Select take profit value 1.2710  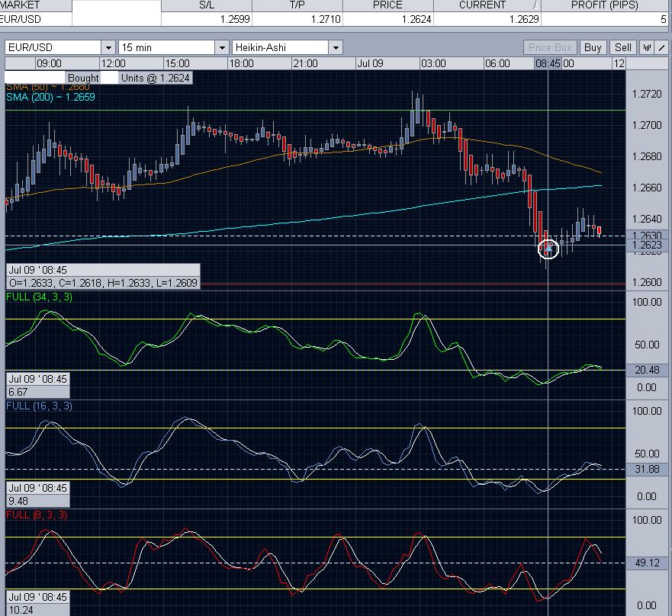[x=297, y=19]
